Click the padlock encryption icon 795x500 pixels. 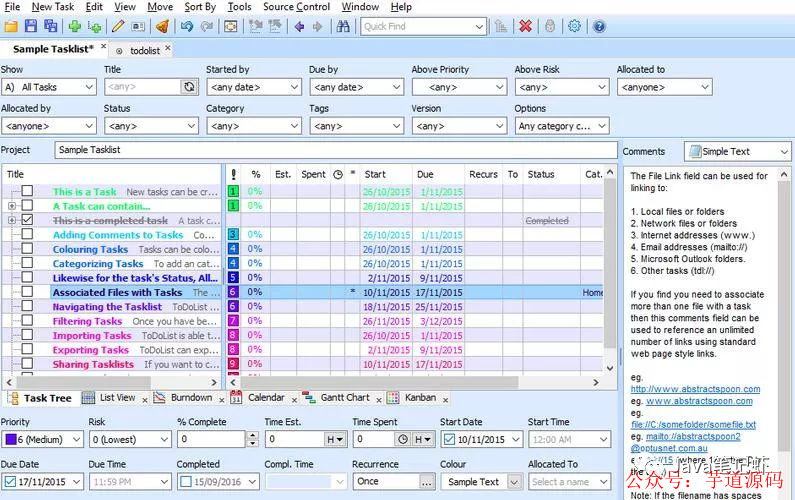point(550,26)
